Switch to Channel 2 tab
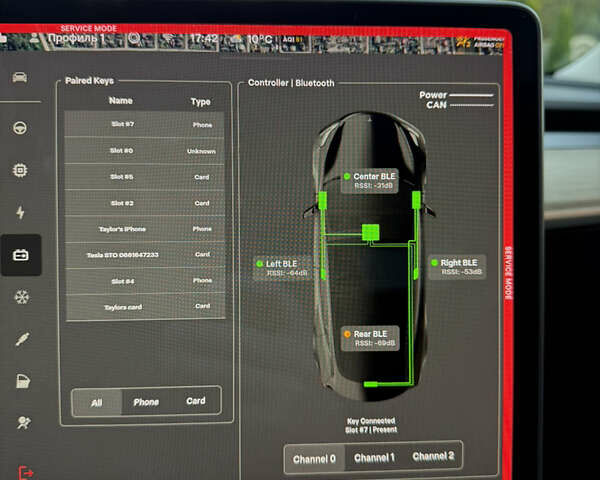The width and height of the screenshot is (600, 480). click(433, 456)
